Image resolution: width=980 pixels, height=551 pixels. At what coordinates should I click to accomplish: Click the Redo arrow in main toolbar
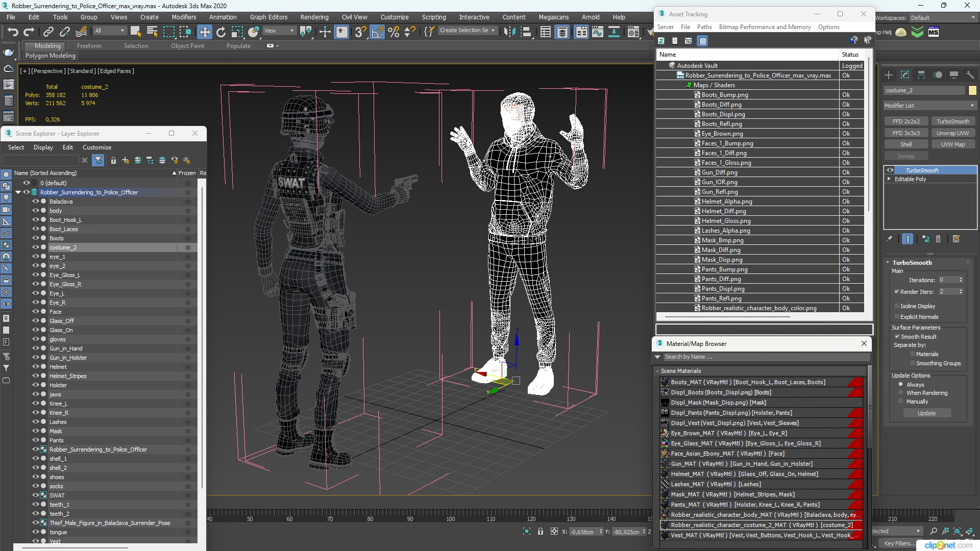[x=29, y=32]
